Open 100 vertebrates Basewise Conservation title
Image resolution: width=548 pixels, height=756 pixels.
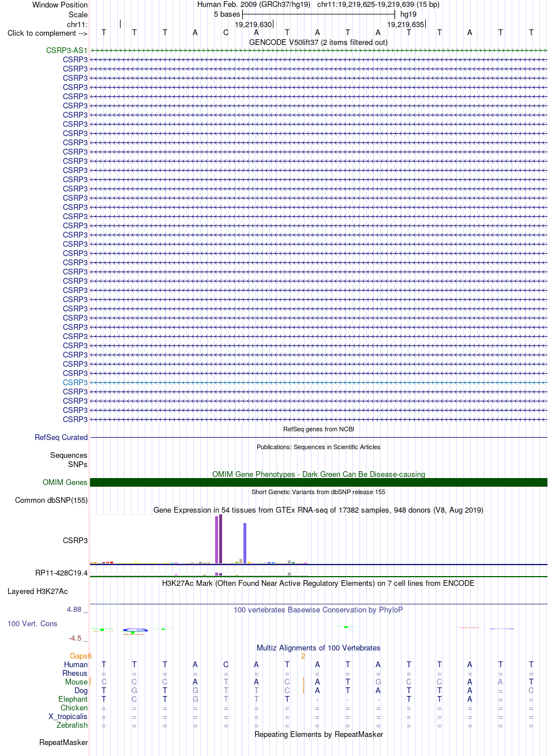click(x=318, y=610)
